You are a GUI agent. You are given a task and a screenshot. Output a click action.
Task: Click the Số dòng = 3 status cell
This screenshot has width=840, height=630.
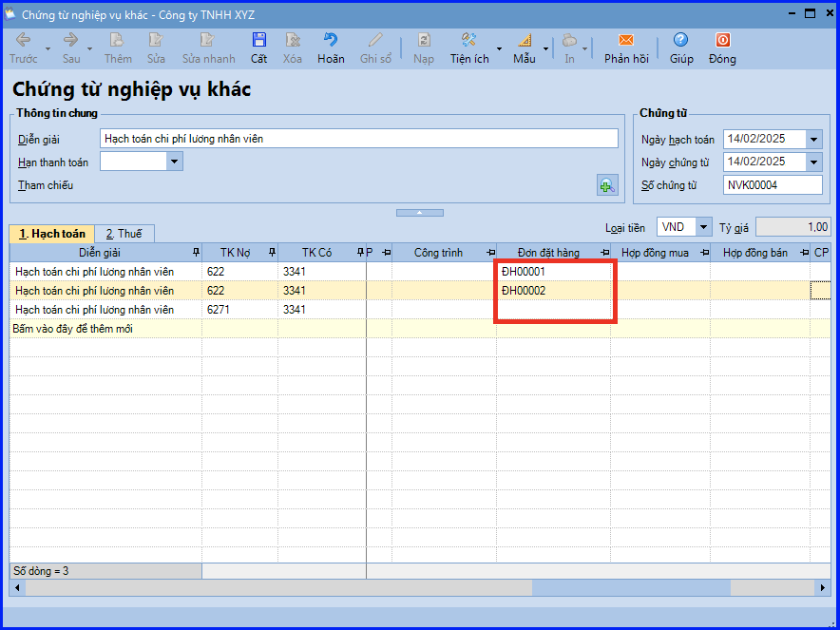(105, 571)
